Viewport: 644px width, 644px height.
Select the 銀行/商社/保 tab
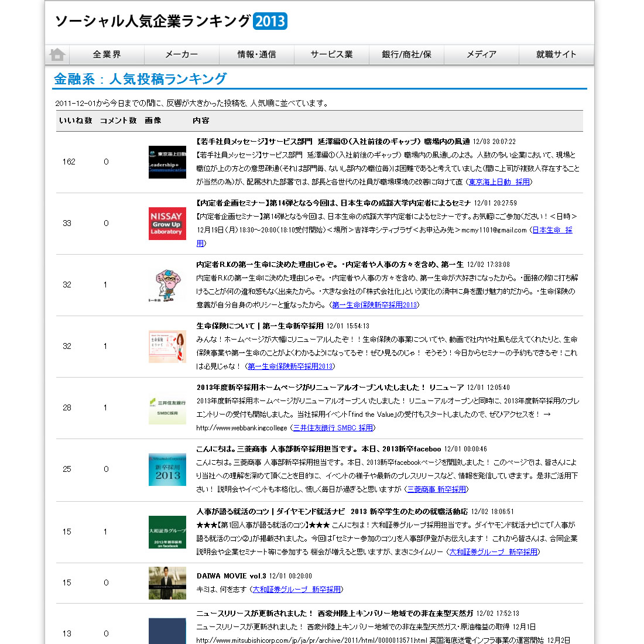tap(407, 54)
